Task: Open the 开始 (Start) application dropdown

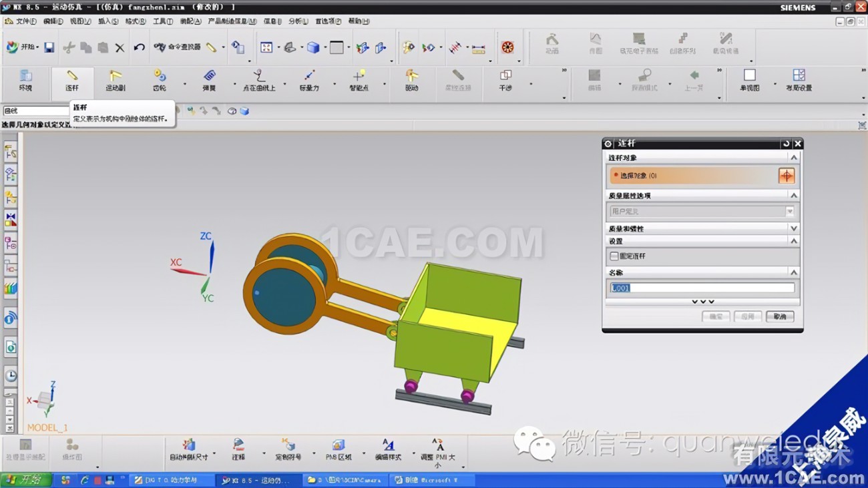Action: point(23,47)
